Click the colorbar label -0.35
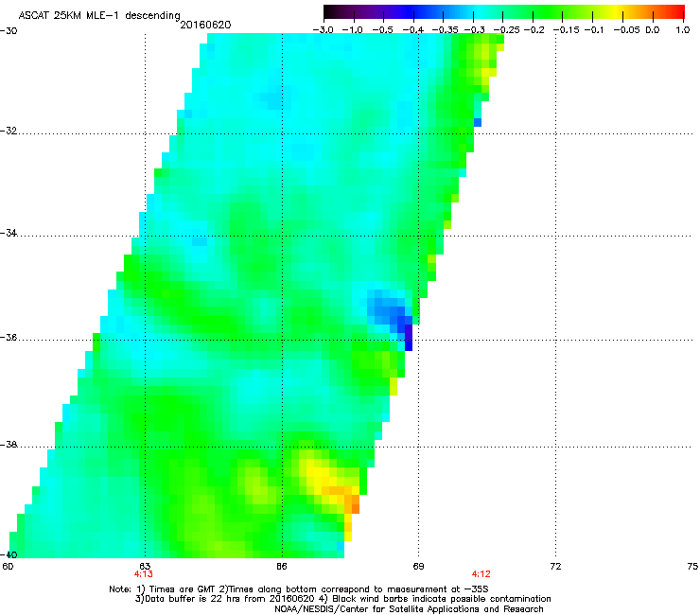 446,30
